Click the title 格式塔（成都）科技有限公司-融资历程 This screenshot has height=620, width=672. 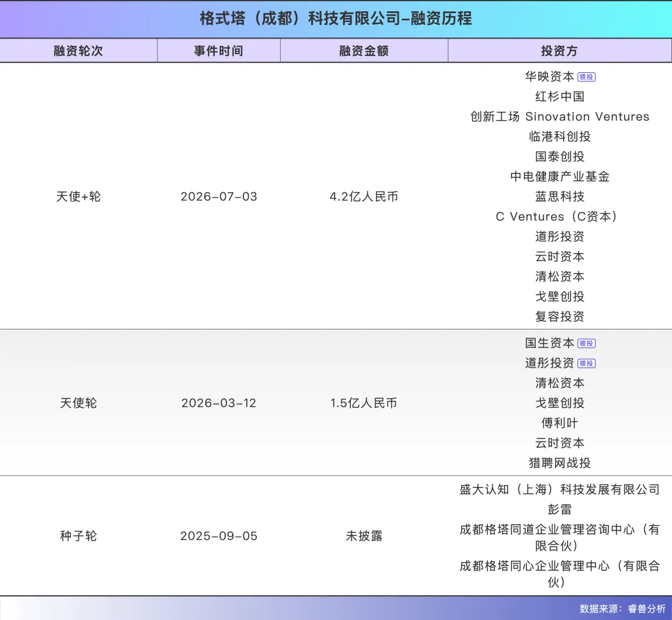(x=335, y=19)
